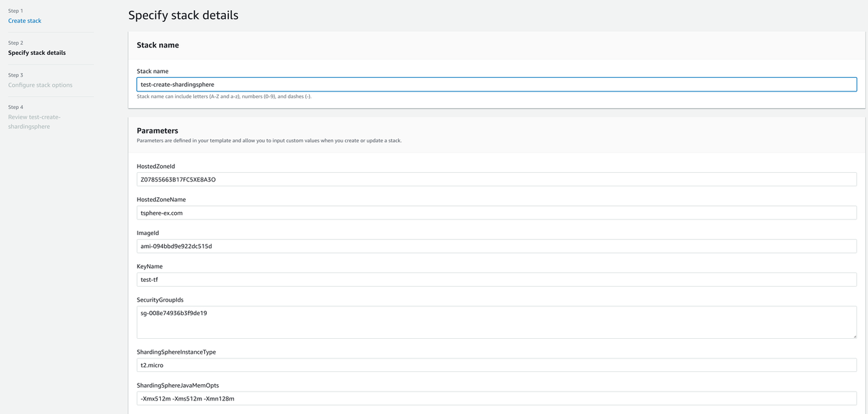This screenshot has width=868, height=414.
Task: Go to the Configure stack options step
Action: (40, 85)
